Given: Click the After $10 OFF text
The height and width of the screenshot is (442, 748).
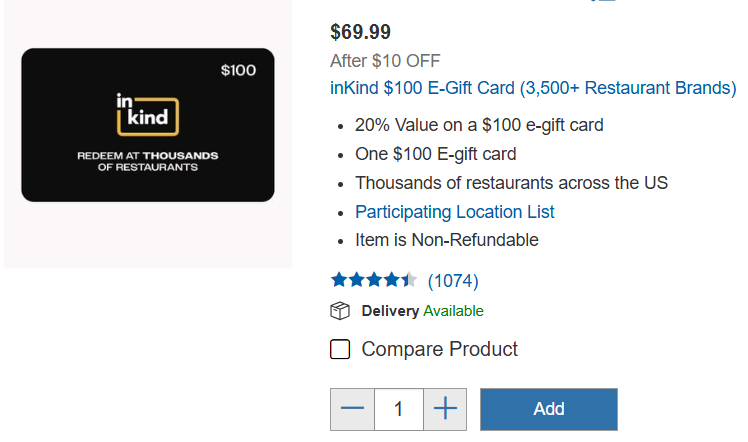Looking at the screenshot, I should 385,61.
